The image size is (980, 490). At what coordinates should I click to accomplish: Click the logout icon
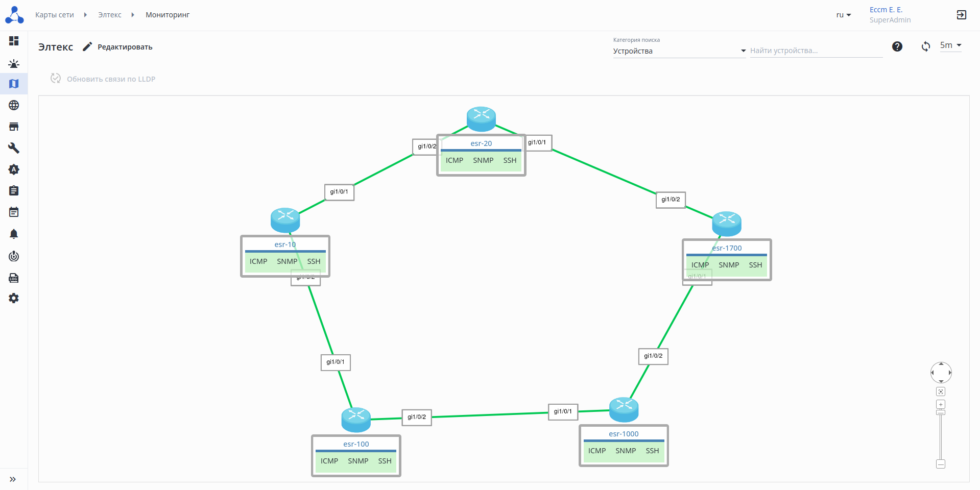961,15
